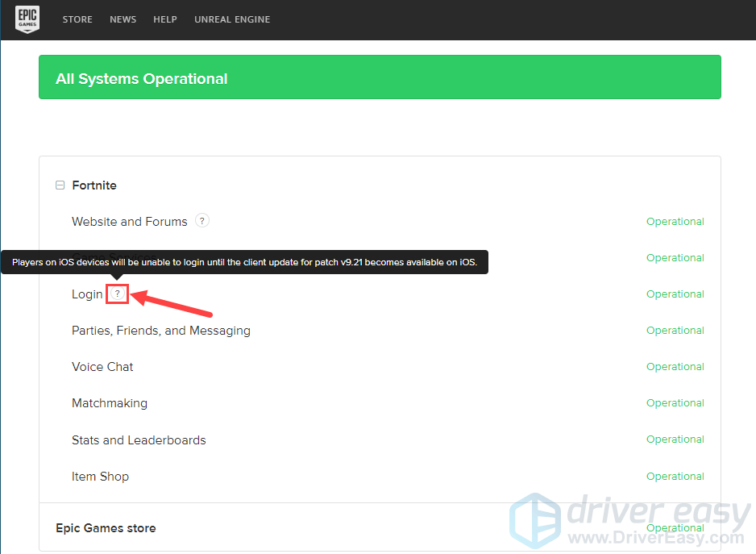The image size is (756, 554).
Task: Click the iOS login update tooltip message
Action: click(244, 262)
